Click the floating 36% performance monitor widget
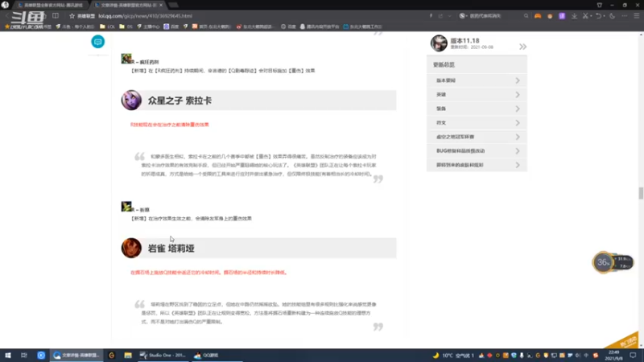The image size is (644, 362). 613,262
